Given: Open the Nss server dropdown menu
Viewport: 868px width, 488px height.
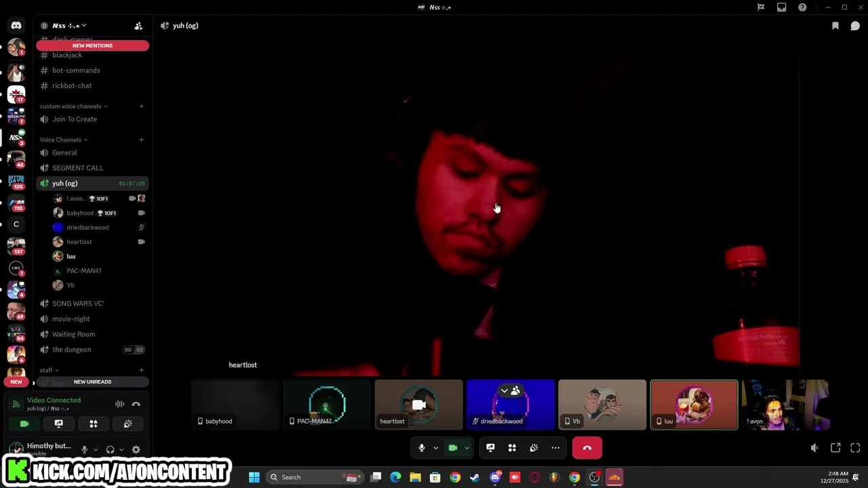Looking at the screenshot, I should tap(69, 26).
